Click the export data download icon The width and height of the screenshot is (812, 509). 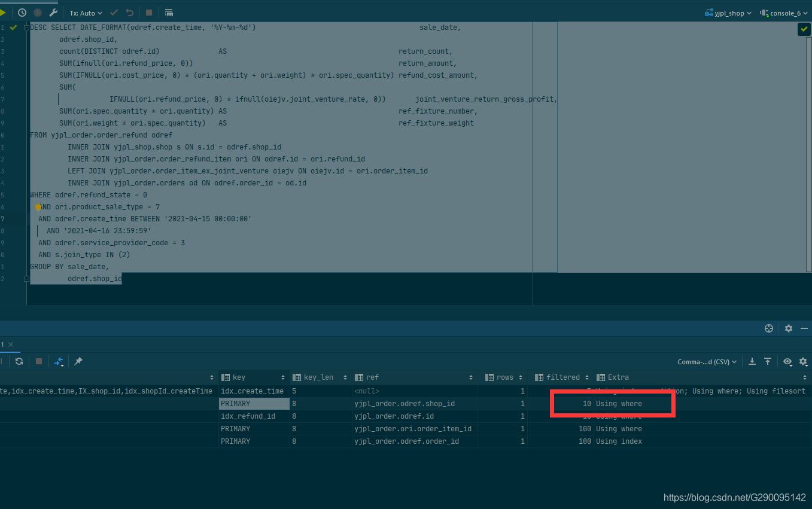752,361
